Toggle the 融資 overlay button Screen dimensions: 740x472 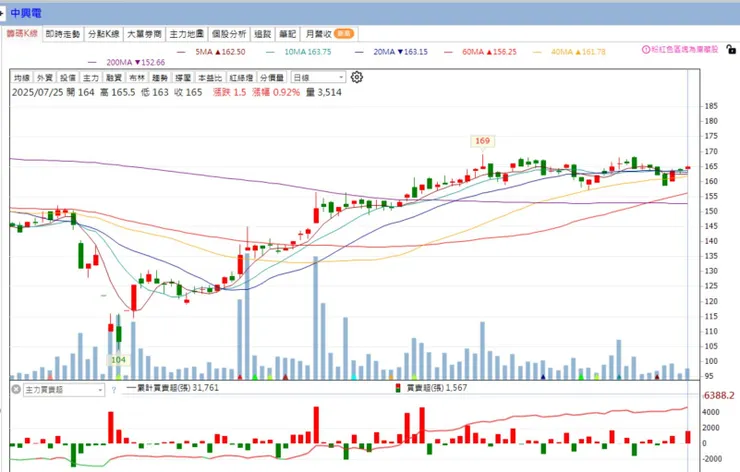(114, 77)
